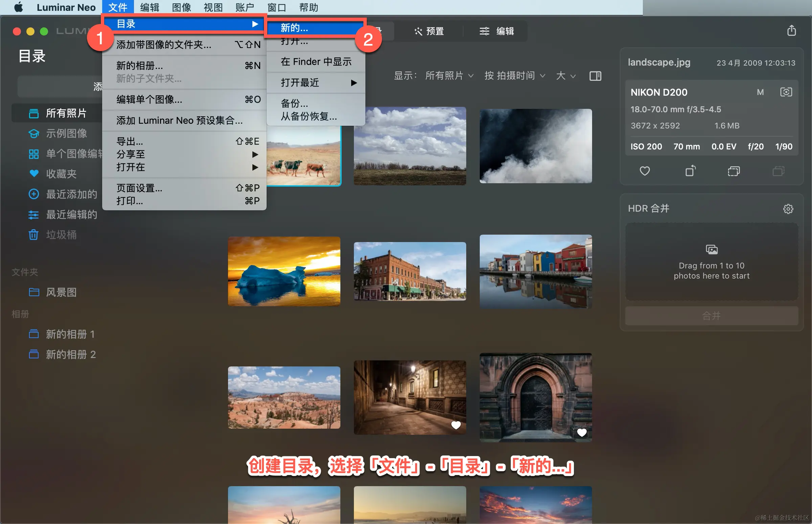812x524 pixels.
Task: Toggle the side panel layout icon
Action: 595,75
